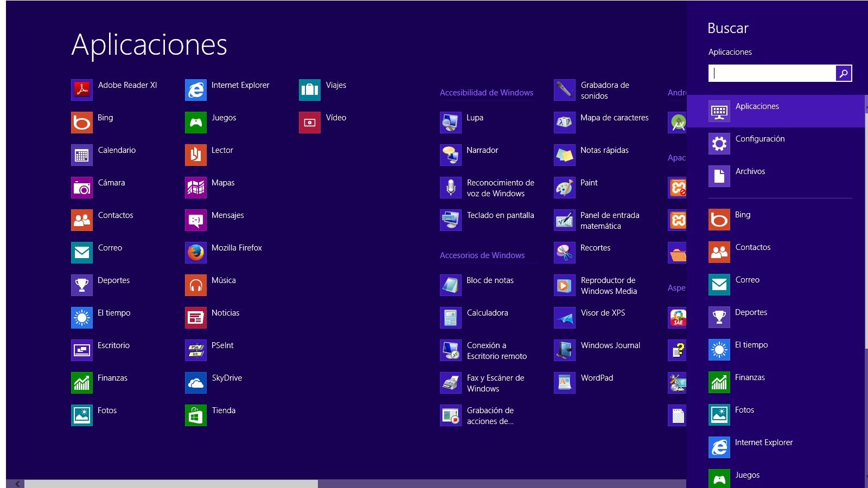The width and height of the screenshot is (868, 488).
Task: Click the magnifying glass search button
Action: 844,73
